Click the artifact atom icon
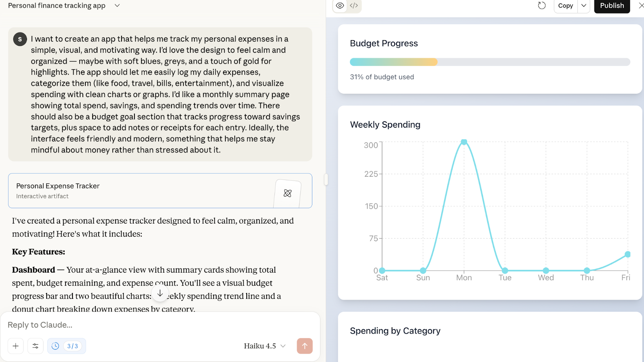Image resolution: width=644 pixels, height=362 pixels. pos(287,193)
